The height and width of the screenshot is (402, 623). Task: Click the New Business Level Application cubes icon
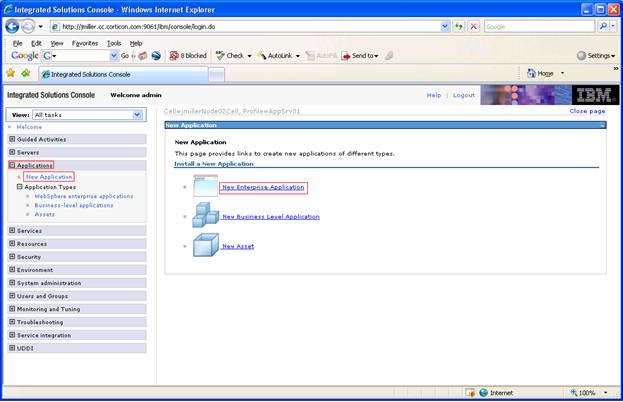pos(205,215)
